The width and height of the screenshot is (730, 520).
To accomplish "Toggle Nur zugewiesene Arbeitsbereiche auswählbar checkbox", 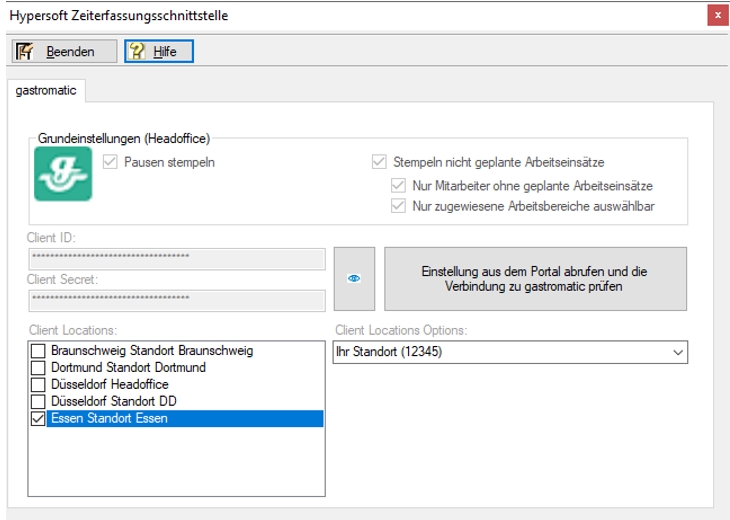I will pyautogui.click(x=399, y=206).
